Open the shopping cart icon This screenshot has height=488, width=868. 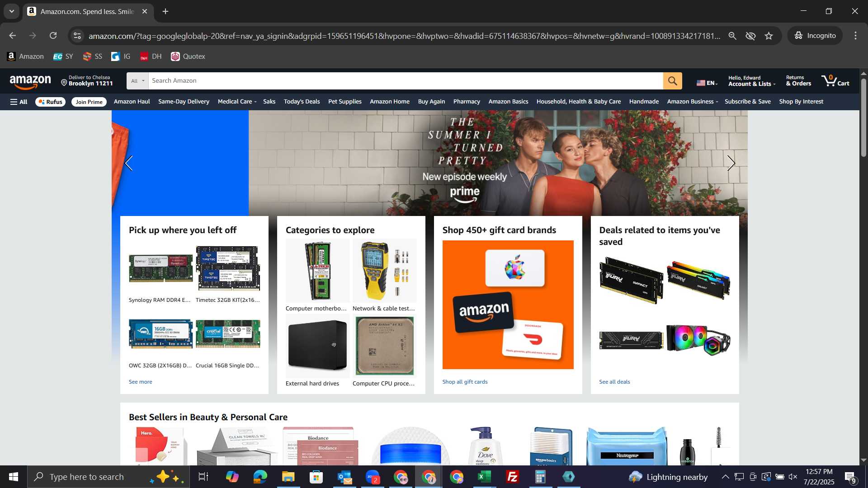[835, 81]
